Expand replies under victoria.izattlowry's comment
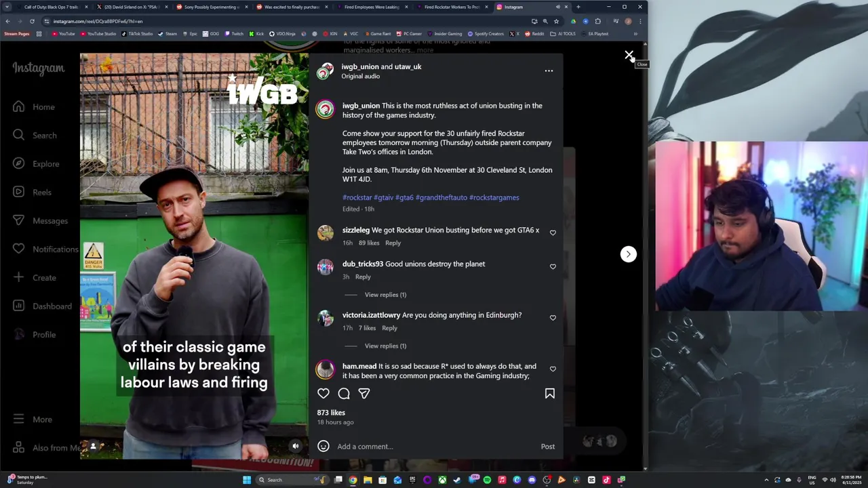Image resolution: width=868 pixels, height=488 pixels. coord(385,346)
